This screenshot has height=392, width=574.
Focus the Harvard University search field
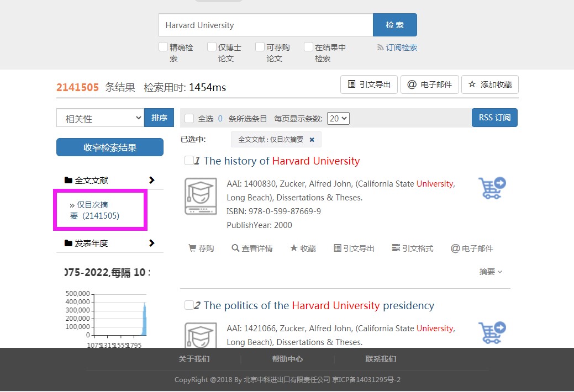pyautogui.click(x=266, y=25)
